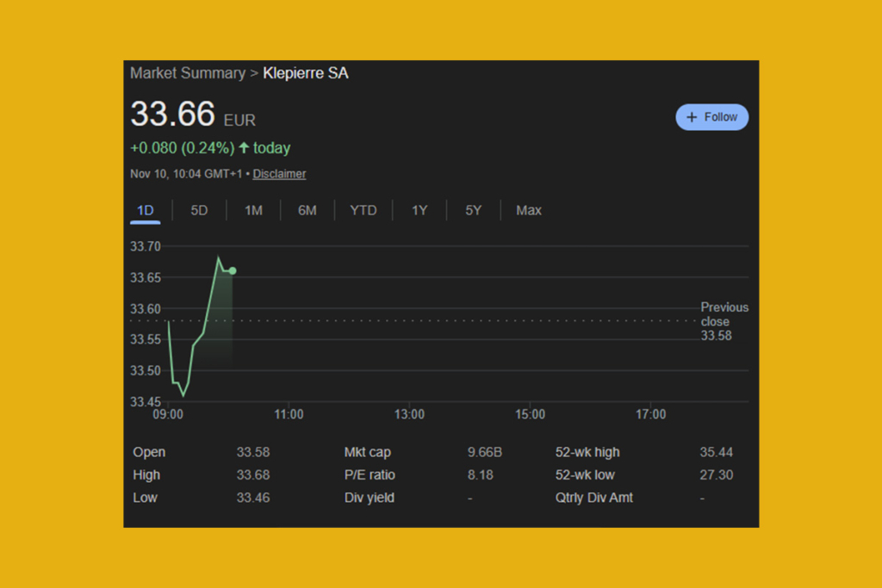Click the plus icon on Follow button
Image resolution: width=882 pixels, height=588 pixels.
[692, 117]
